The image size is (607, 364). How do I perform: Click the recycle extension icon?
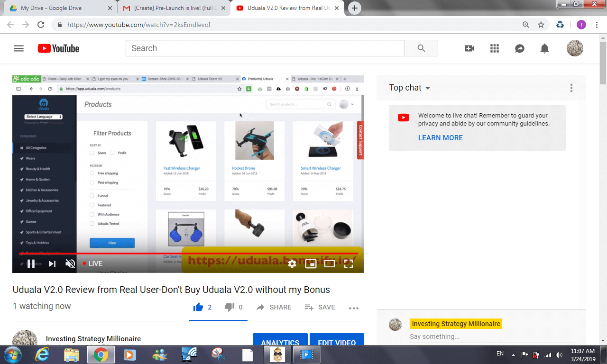[560, 25]
